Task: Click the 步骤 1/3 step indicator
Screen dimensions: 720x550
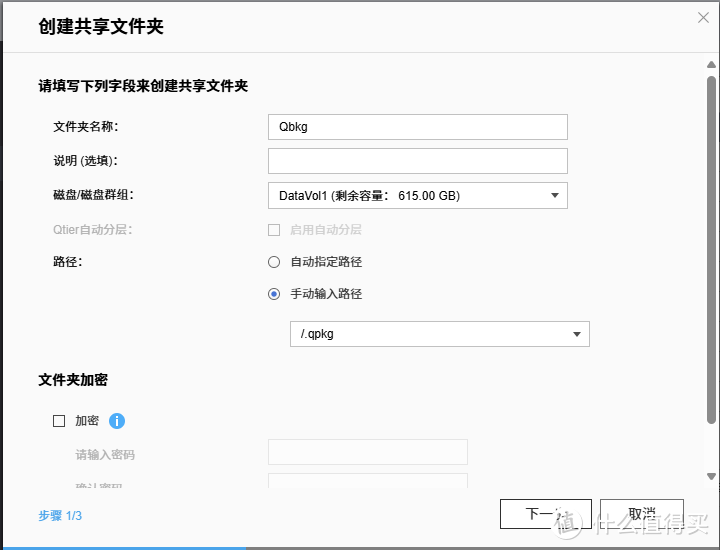Action: (60, 516)
